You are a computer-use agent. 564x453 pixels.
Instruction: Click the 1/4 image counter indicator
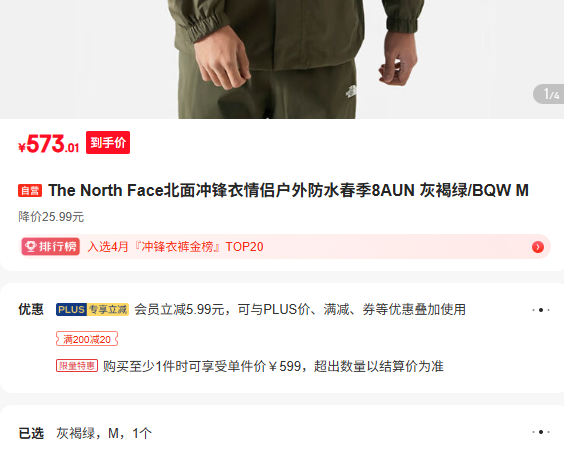point(549,94)
